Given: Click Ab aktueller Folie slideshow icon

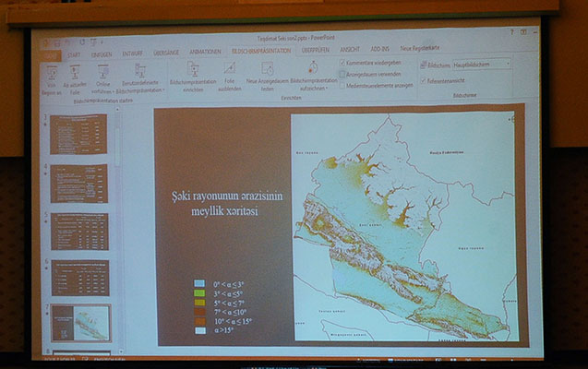Looking at the screenshot, I should tap(76, 72).
